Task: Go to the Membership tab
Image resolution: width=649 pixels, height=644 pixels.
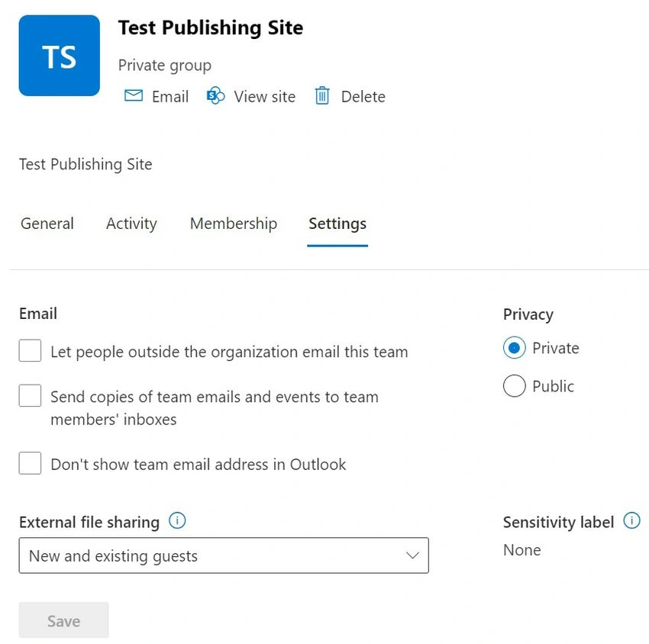Action: point(234,224)
